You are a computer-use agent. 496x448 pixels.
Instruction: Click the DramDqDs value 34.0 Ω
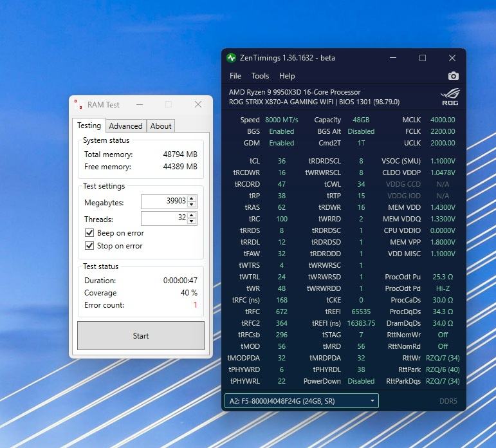click(443, 323)
